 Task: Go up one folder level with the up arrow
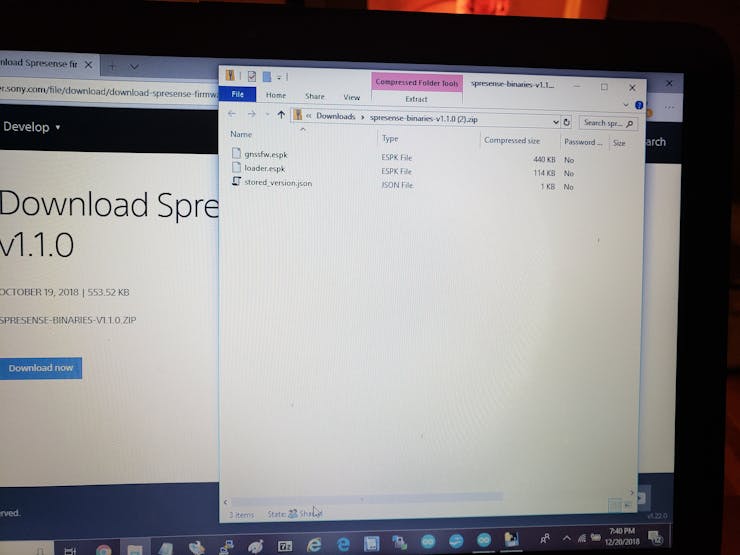click(x=281, y=115)
